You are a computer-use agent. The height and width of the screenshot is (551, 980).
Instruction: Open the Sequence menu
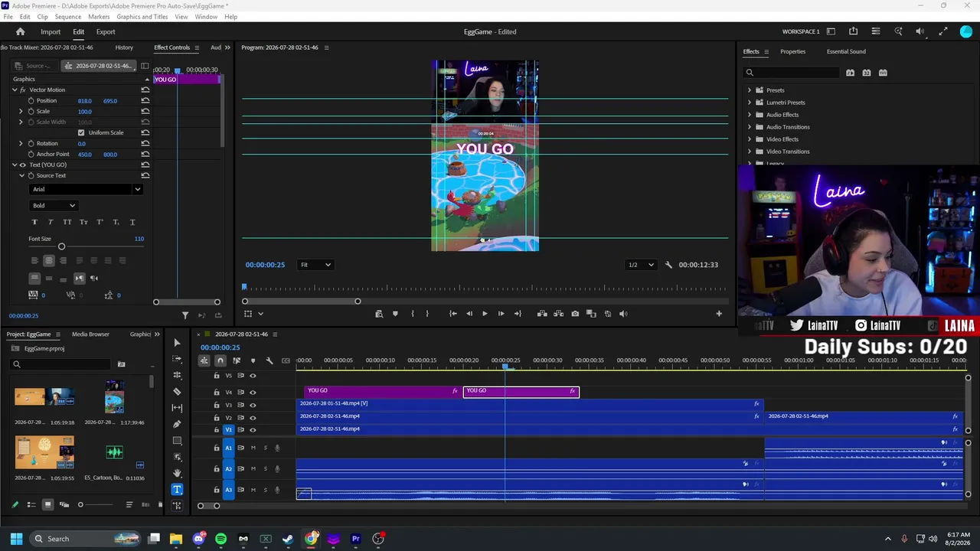pyautogui.click(x=68, y=17)
